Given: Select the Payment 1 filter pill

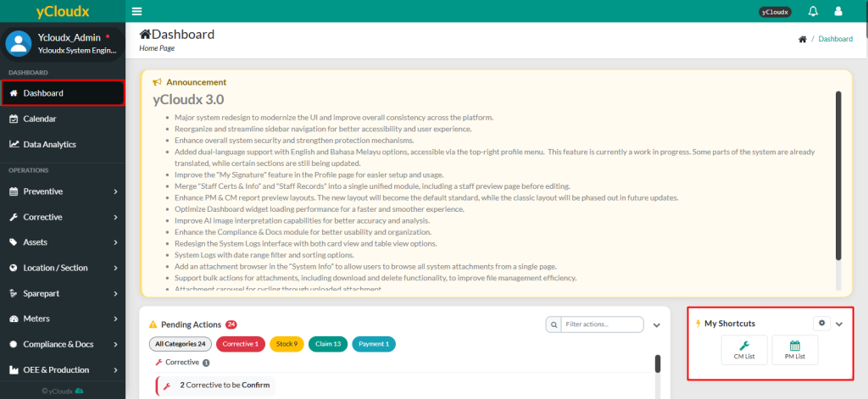Looking at the screenshot, I should (x=374, y=344).
